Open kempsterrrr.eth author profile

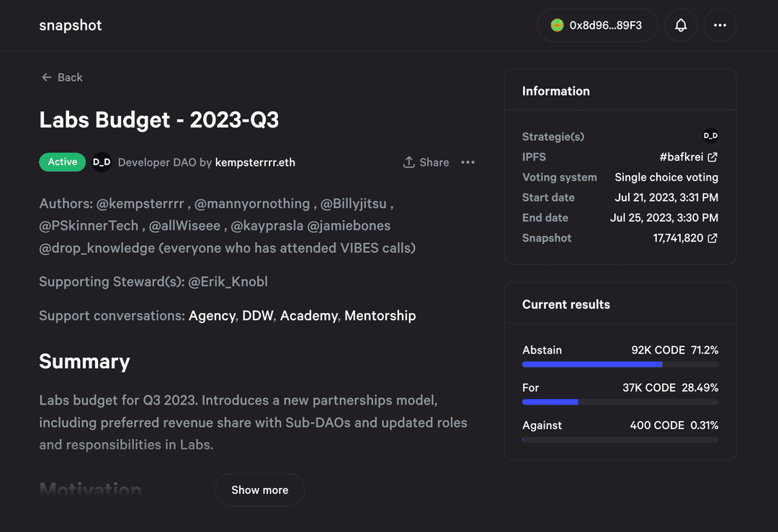point(255,163)
